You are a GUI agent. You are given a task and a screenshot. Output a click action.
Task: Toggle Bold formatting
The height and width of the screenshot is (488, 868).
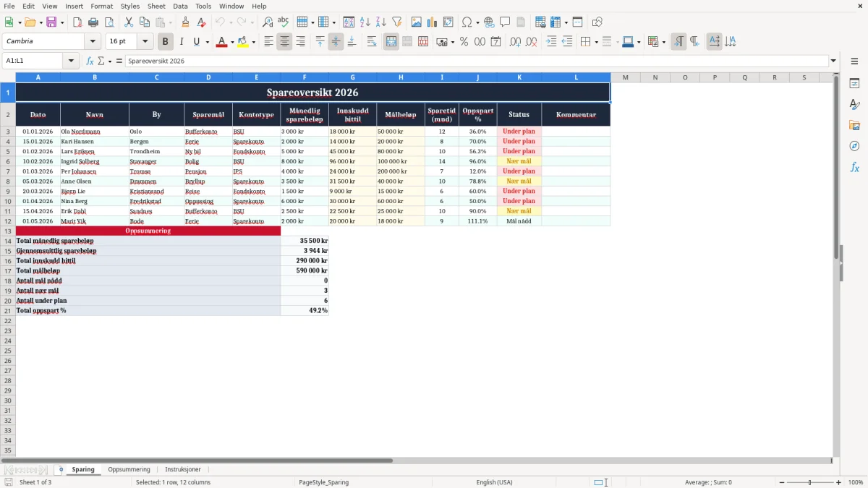(166, 42)
